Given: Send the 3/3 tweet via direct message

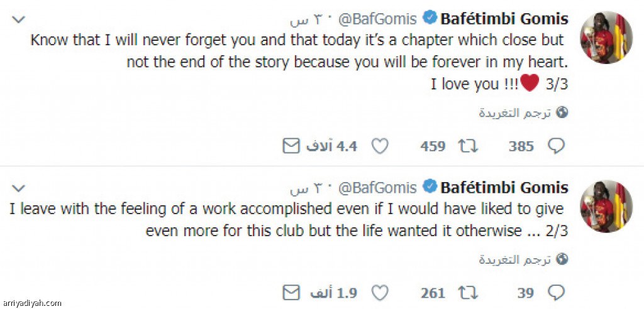Looking at the screenshot, I should [290, 146].
